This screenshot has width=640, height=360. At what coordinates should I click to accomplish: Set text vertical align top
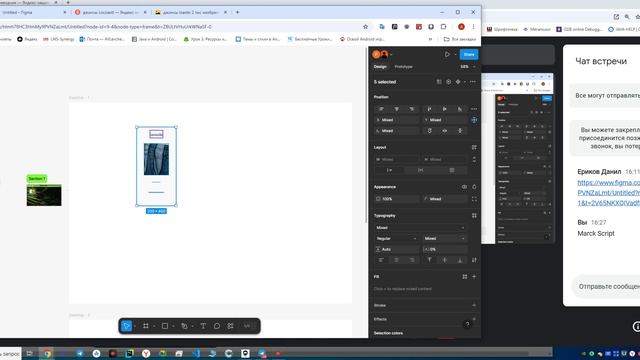(x=429, y=260)
